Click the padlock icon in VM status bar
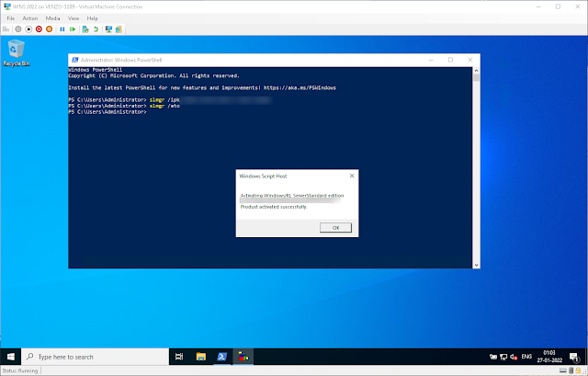 point(578,370)
